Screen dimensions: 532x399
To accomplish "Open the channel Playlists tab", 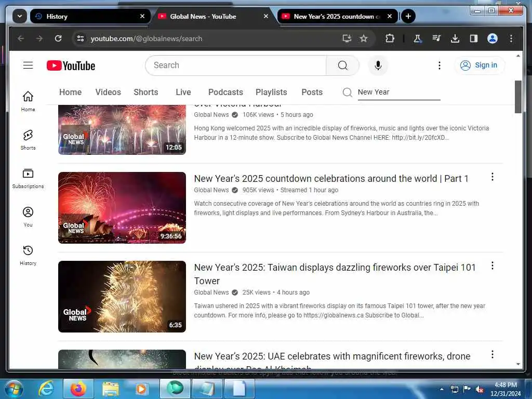I will [271, 92].
